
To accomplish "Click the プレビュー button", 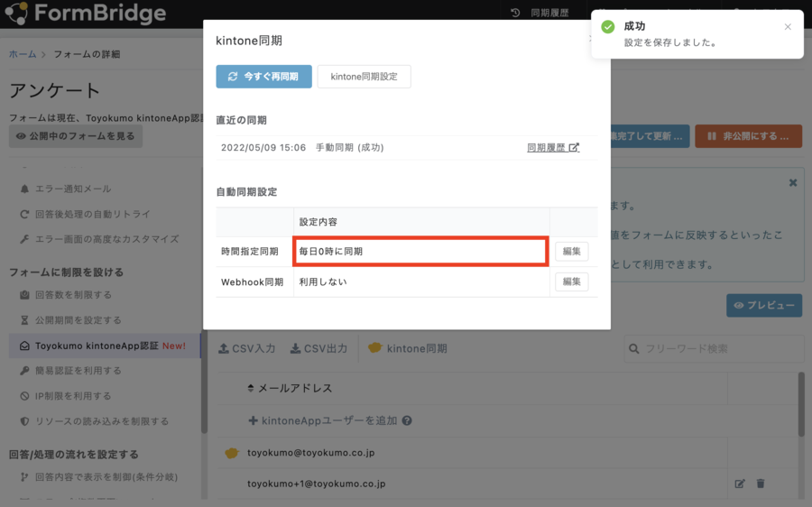I will pos(764,306).
